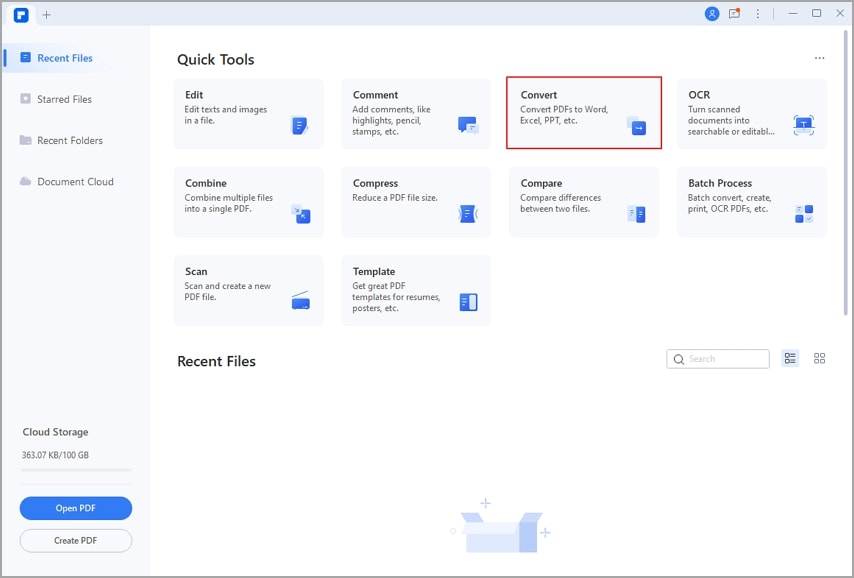Click 'Batch convert, create, print, OCR PDFs' text
The height and width of the screenshot is (578, 854).
pos(729,203)
